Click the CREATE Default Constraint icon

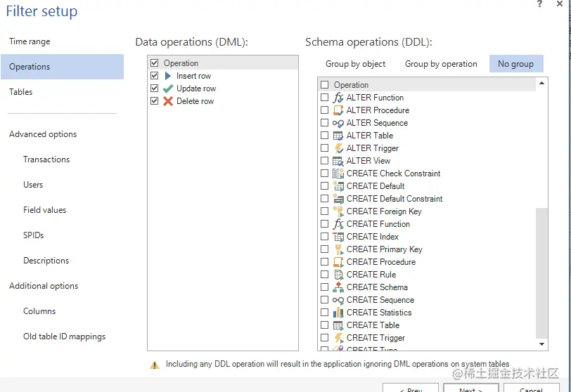coord(338,199)
